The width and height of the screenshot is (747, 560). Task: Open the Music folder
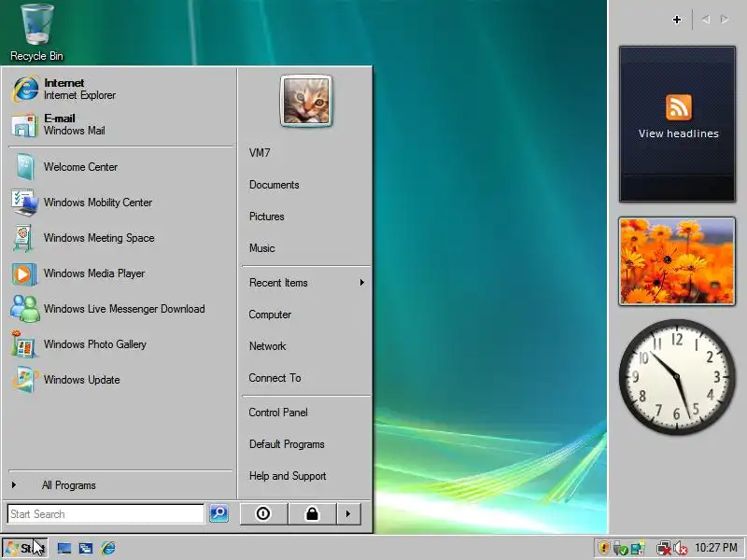point(306,248)
